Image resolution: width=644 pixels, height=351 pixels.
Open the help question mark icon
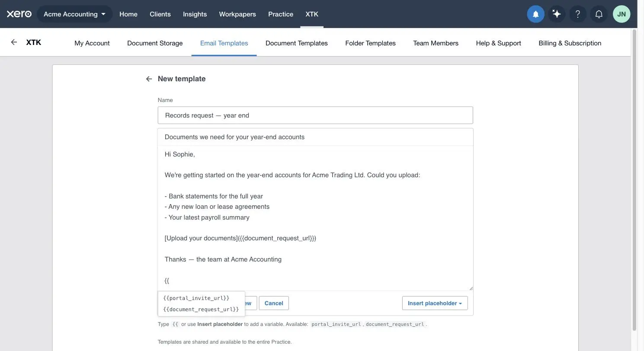577,14
